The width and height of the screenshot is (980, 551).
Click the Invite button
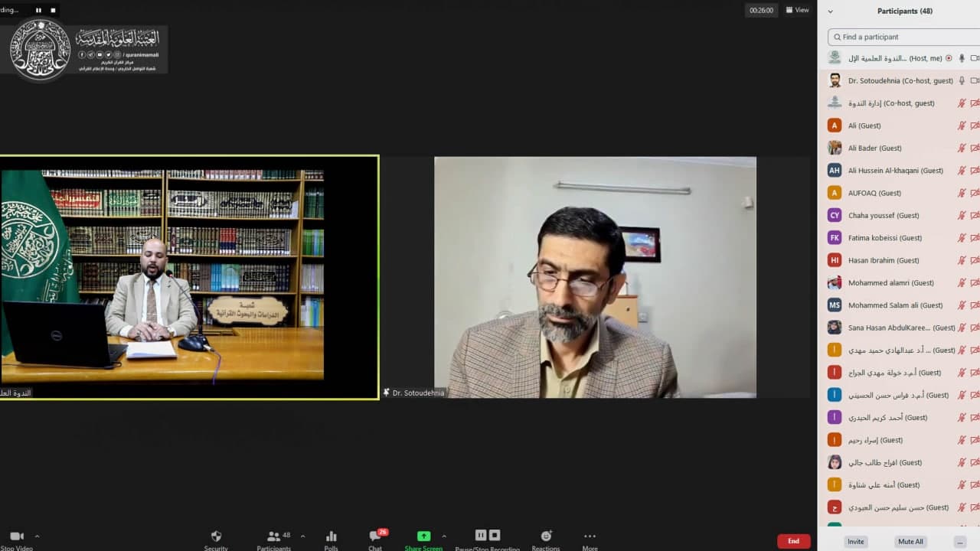856,542
